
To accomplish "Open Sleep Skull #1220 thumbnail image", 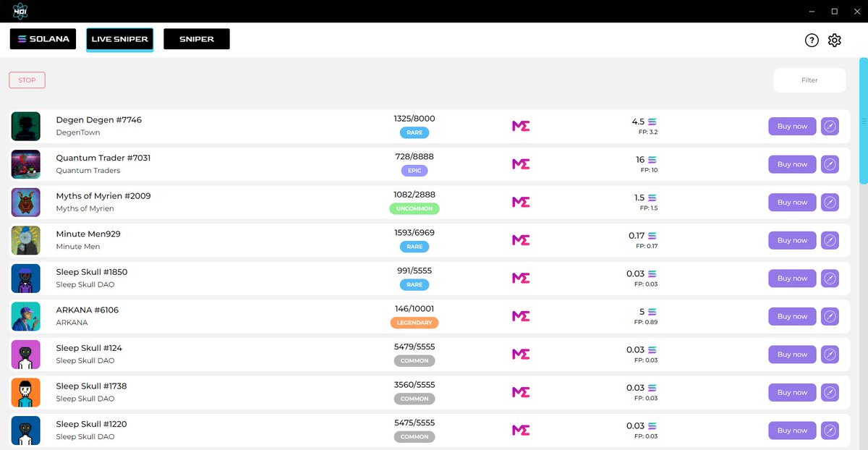I will coord(26,430).
